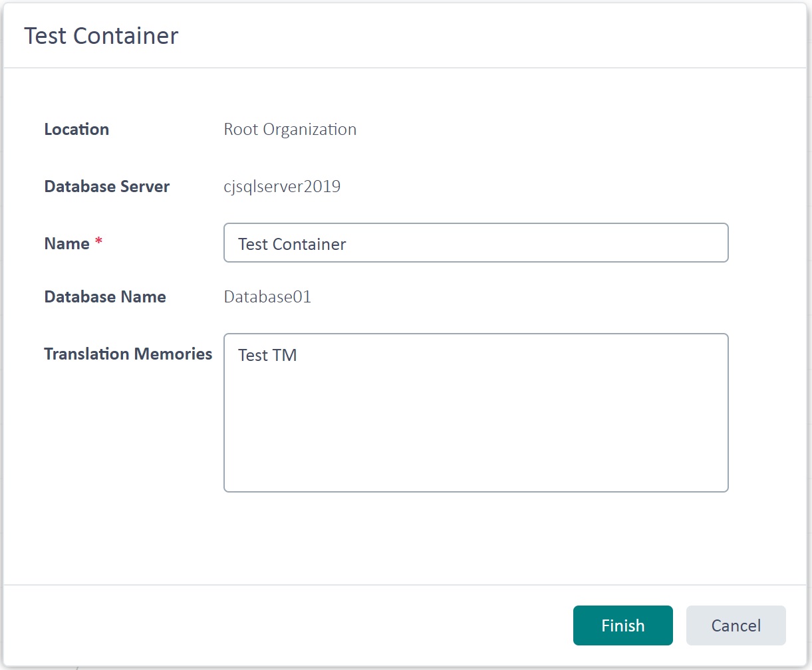812x670 pixels.
Task: Select the Root Organization location value
Action: pyautogui.click(x=290, y=130)
